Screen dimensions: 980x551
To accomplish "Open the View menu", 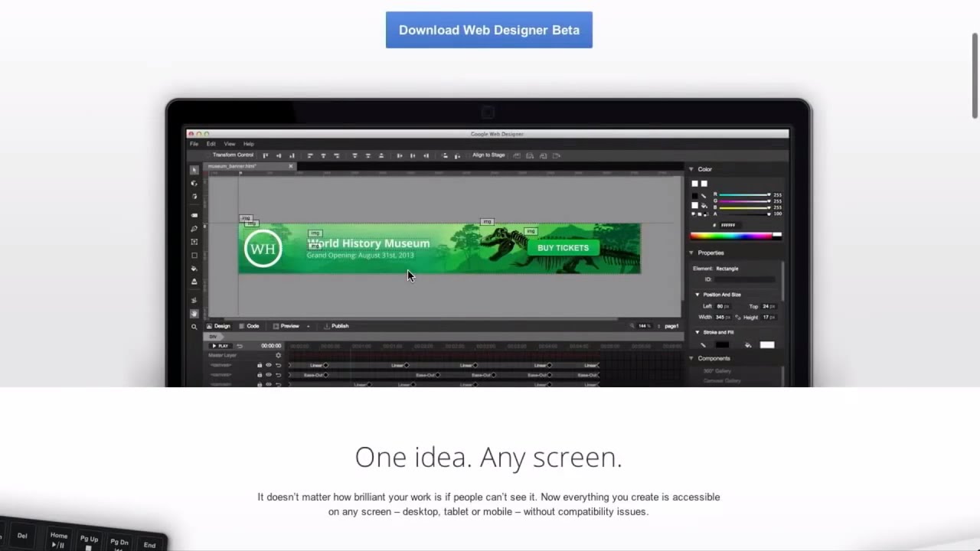I will tap(229, 144).
